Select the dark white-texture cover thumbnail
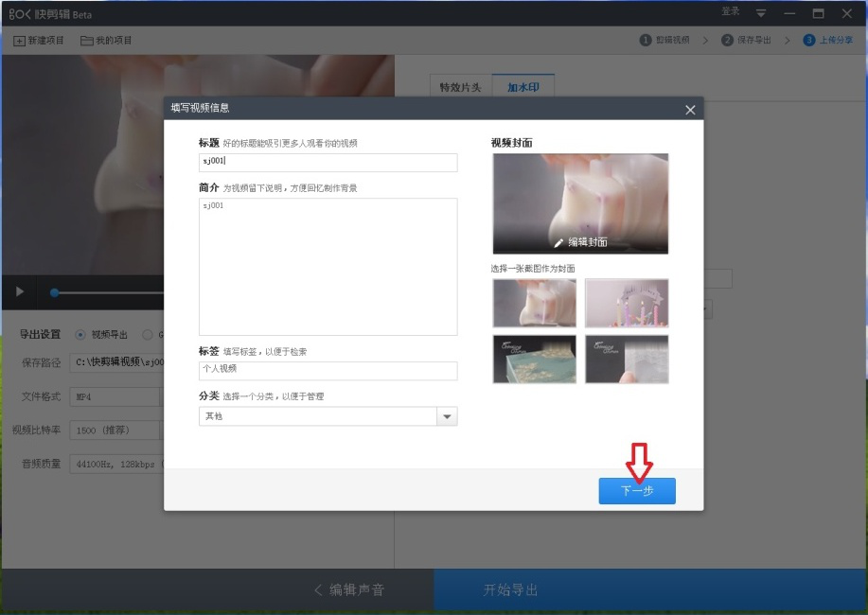Viewport: 868px width, 615px height. tap(627, 359)
